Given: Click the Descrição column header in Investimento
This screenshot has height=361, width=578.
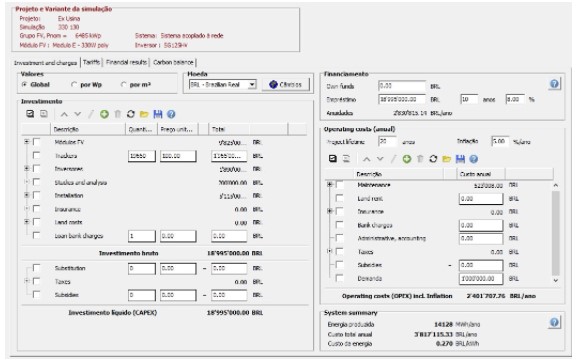Looking at the screenshot, I should 88,129.
